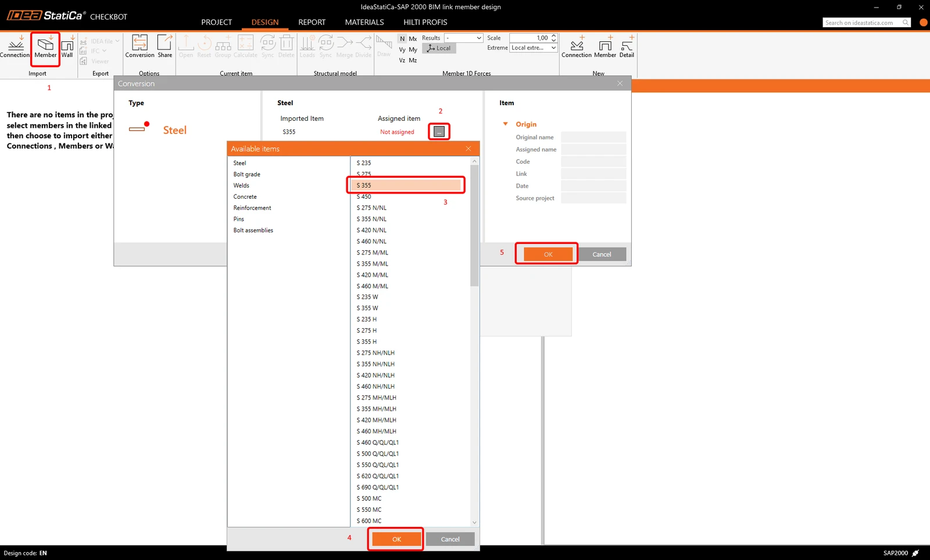The image size is (930, 560).
Task: Click the SAP2000 link plug icon
Action: 915,553
